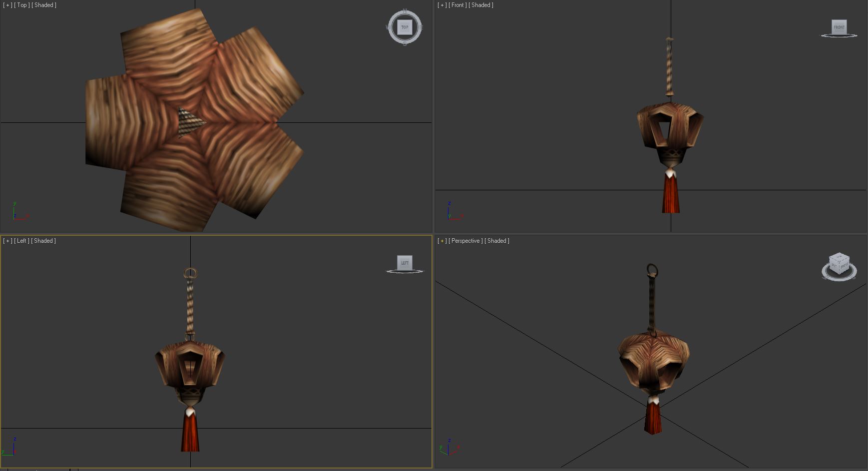Open the Top view label menu
Viewport: 868px width, 471px height.
tap(22, 5)
